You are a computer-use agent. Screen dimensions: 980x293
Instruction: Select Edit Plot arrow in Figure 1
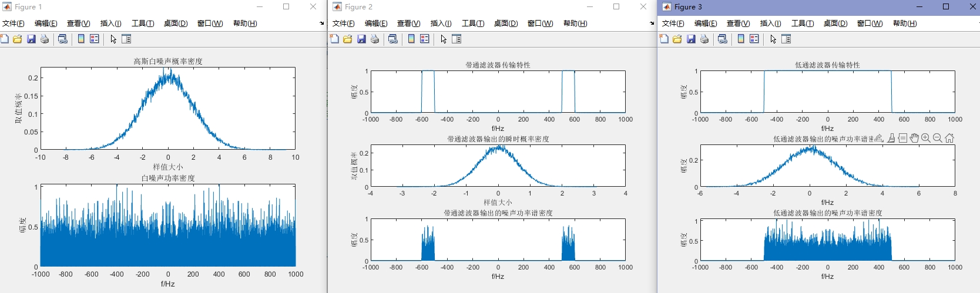tap(113, 39)
